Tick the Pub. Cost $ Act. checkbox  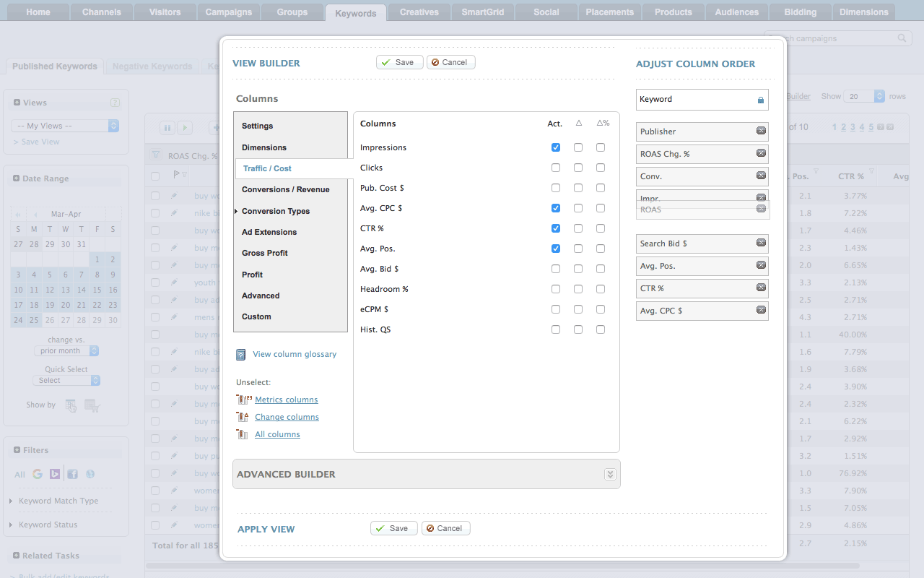pos(555,188)
